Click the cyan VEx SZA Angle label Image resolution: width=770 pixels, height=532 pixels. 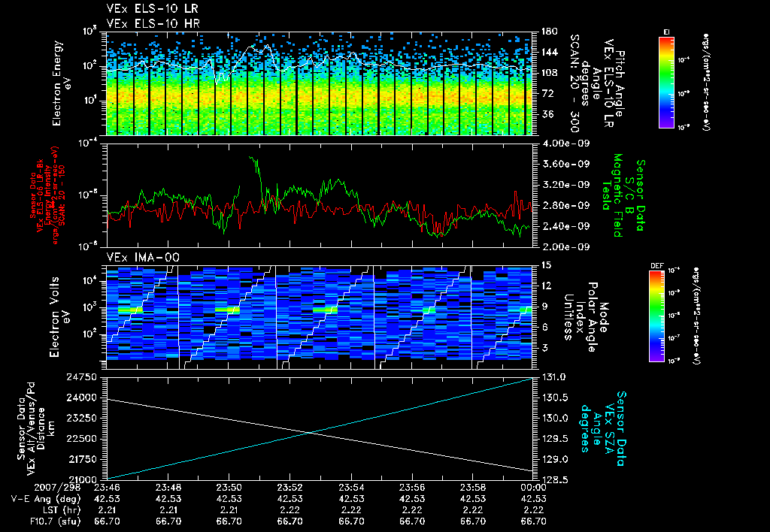click(604, 428)
